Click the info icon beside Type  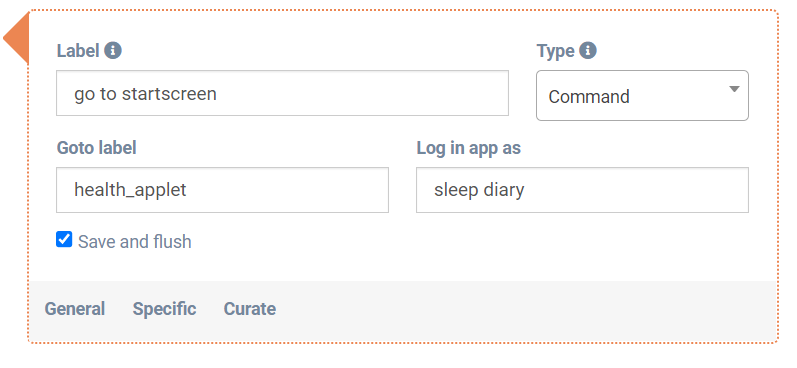588,50
